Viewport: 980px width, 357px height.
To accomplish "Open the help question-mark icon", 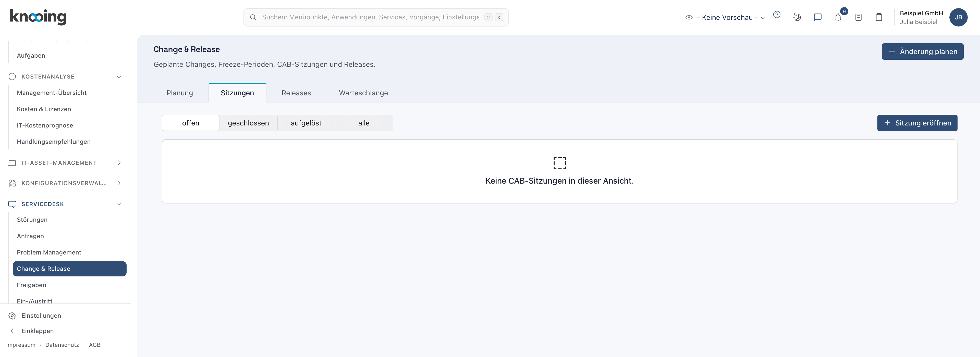I will point(776,15).
